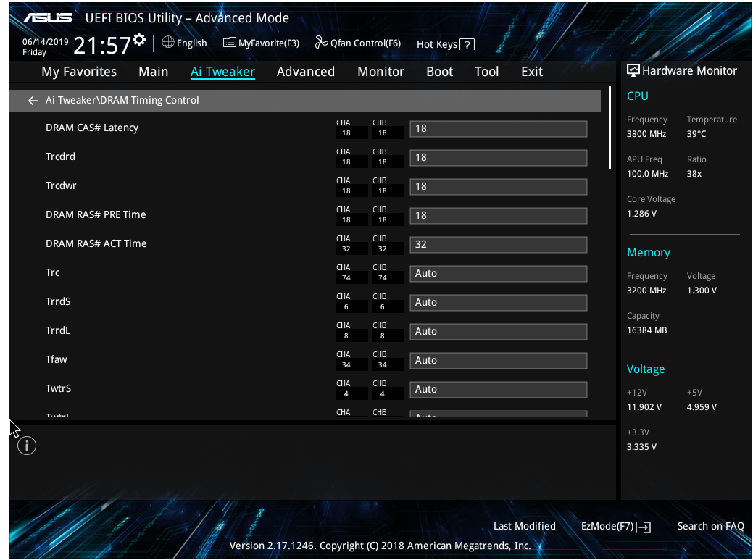Click the 11.902 V reading
Viewport: 753px width, 560px height.
644,407
